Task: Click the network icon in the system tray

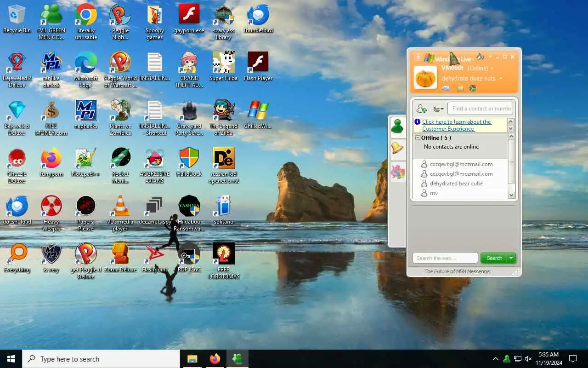Action: (517, 359)
